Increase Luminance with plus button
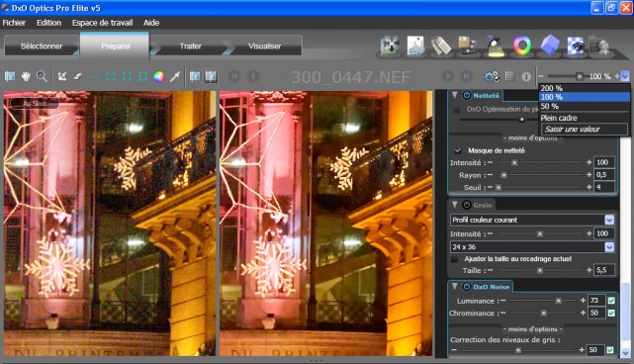Image resolution: width=634 pixels, height=364 pixels. pos(583,300)
